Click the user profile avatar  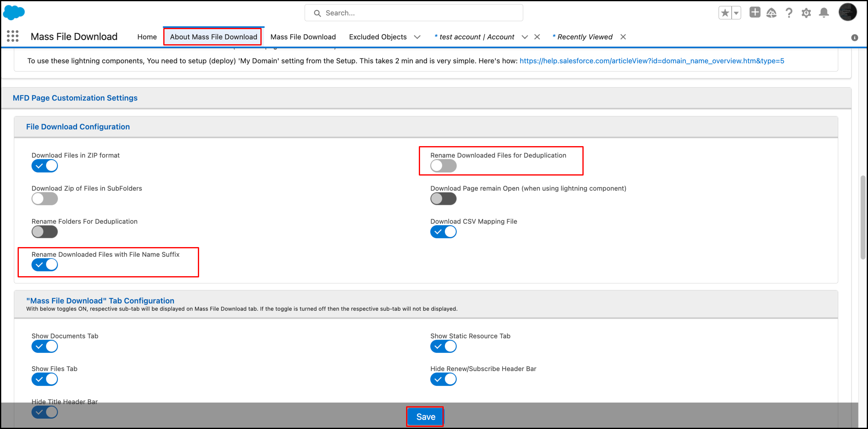click(847, 12)
